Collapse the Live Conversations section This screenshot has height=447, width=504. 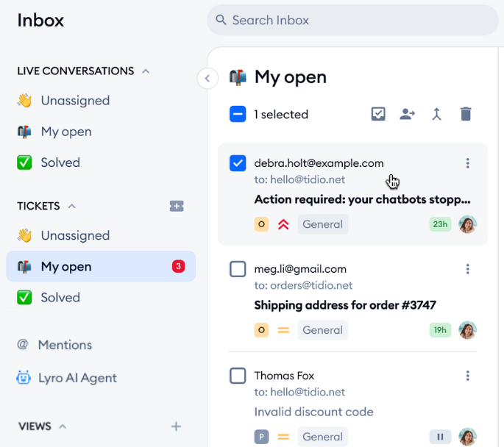[146, 71]
